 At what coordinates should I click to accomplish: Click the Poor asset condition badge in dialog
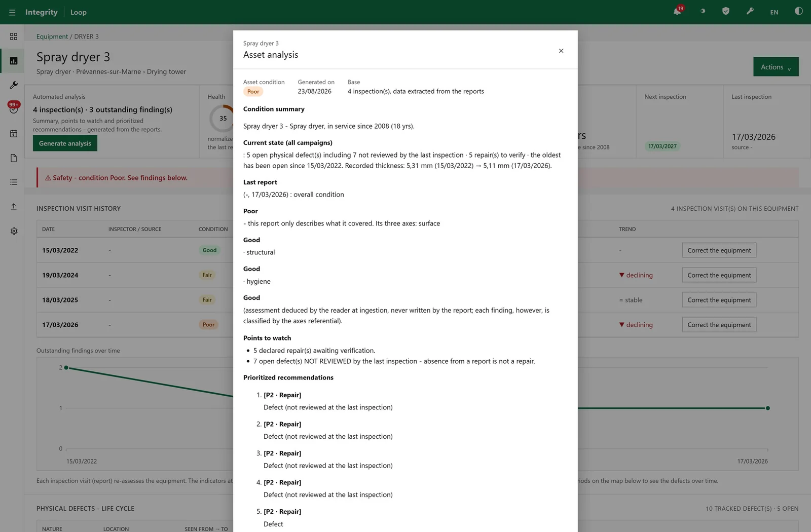tap(253, 92)
